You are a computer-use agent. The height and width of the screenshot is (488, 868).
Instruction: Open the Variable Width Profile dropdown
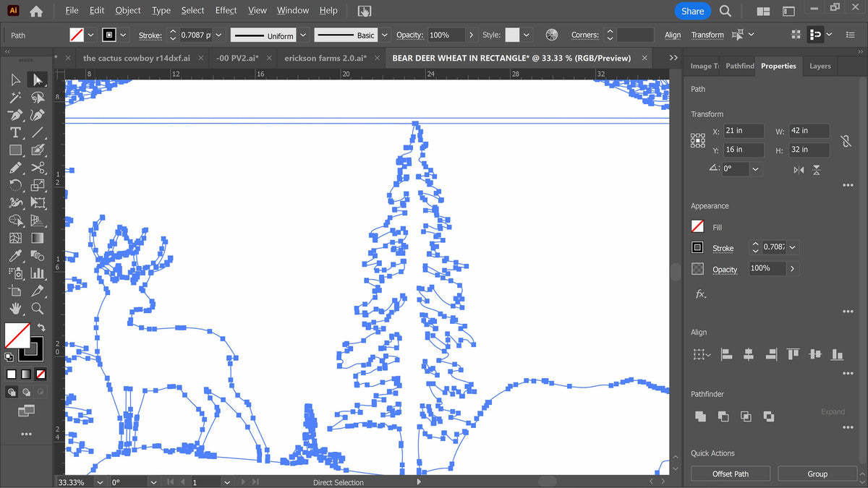(x=303, y=35)
